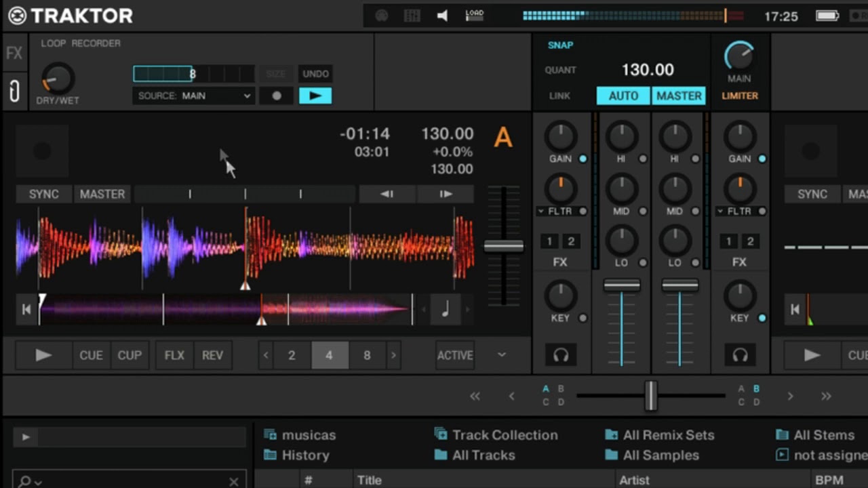Toggle the MASTER clock button
The height and width of the screenshot is (488, 868).
(x=679, y=96)
